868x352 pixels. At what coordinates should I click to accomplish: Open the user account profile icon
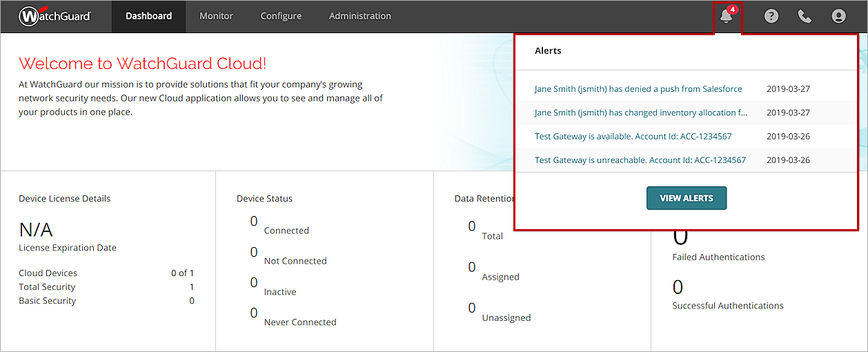838,16
